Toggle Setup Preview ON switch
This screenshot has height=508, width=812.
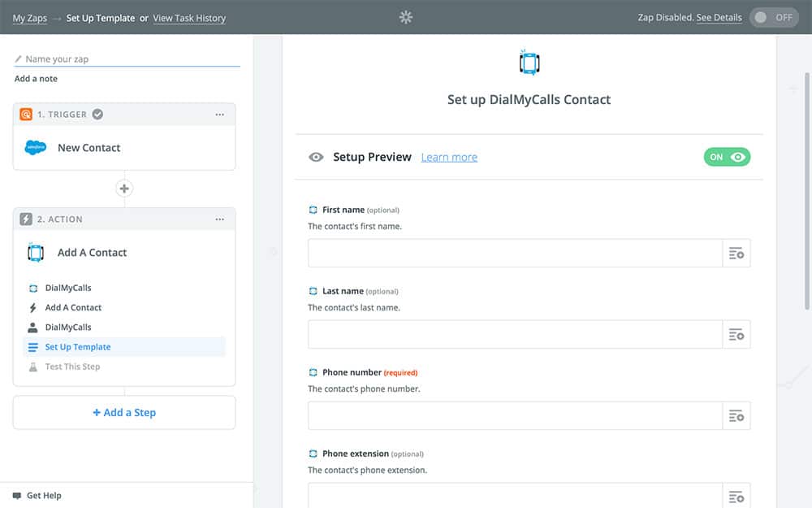727,158
